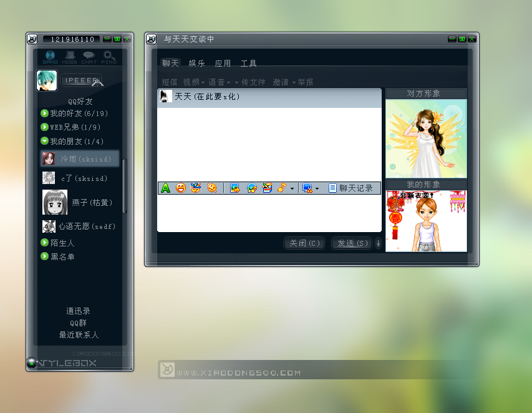Click the 对方形象 avatar image
The width and height of the screenshot is (532, 413).
pyautogui.click(x=426, y=138)
